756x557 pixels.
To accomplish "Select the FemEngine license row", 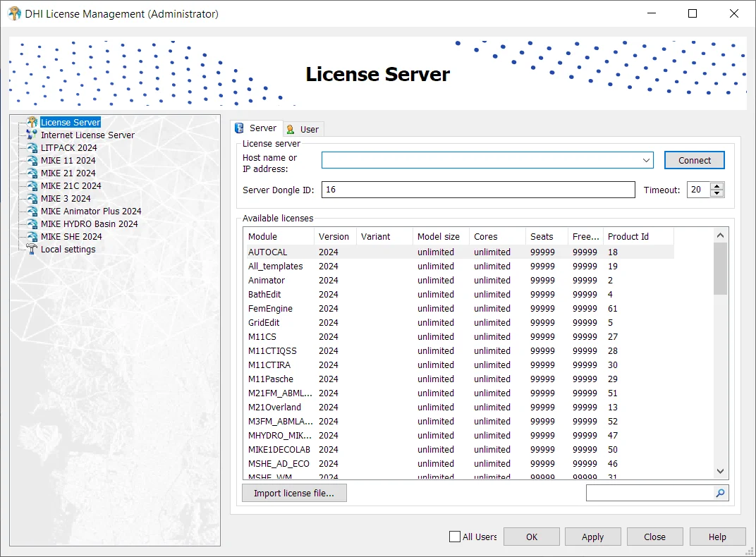I will (x=458, y=308).
